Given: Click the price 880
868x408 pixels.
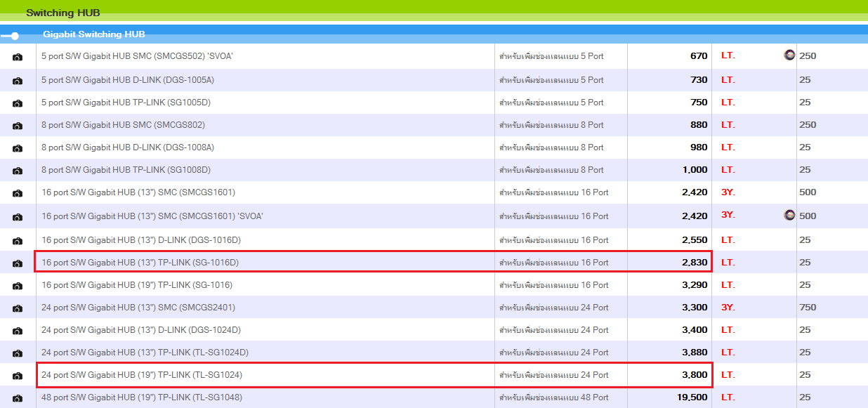Looking at the screenshot, I should [699, 125].
